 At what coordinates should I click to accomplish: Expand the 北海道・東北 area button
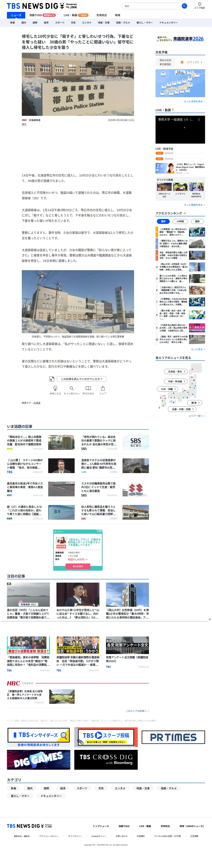176,371
